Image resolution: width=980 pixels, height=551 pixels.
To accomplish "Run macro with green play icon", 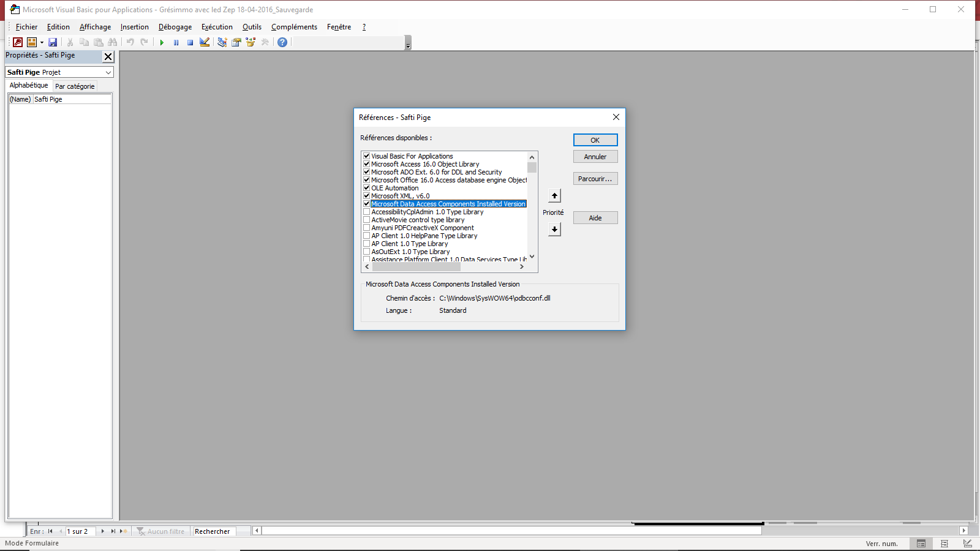I will 162,42.
